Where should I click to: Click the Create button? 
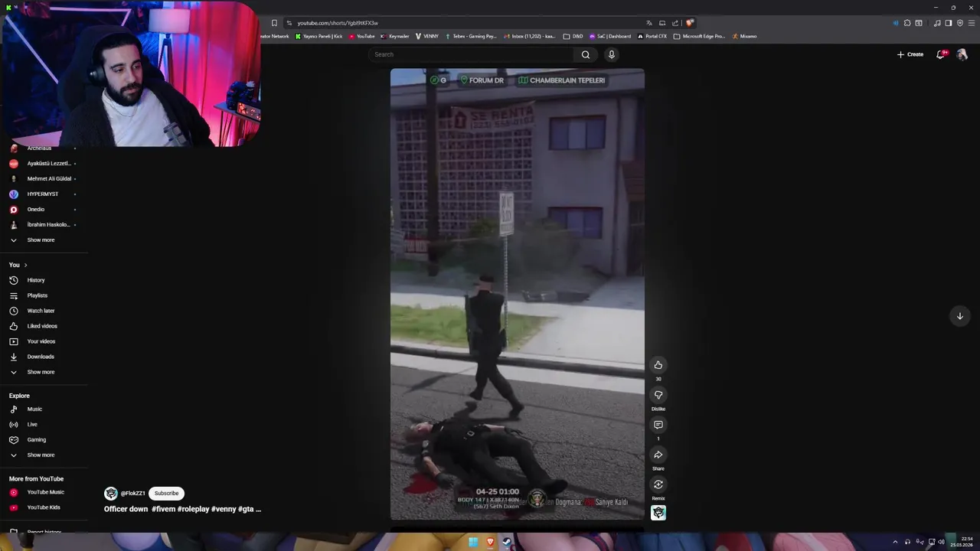point(910,54)
